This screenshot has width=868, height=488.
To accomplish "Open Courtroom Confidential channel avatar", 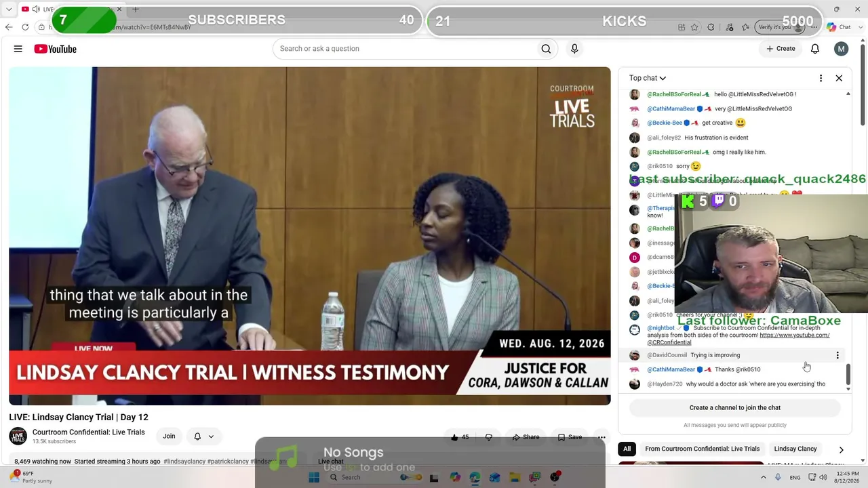I will click(18, 436).
